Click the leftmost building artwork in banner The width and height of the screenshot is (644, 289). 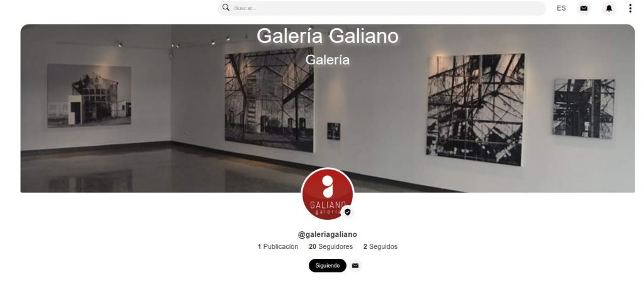89,95
